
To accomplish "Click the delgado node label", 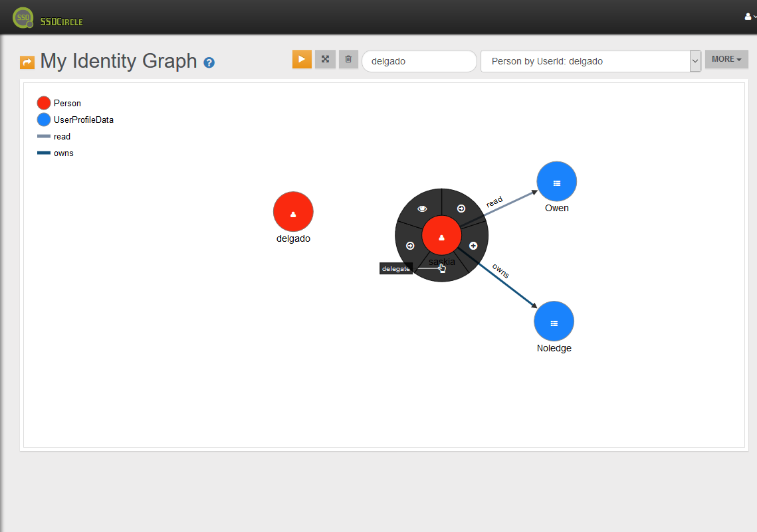I will click(x=293, y=238).
